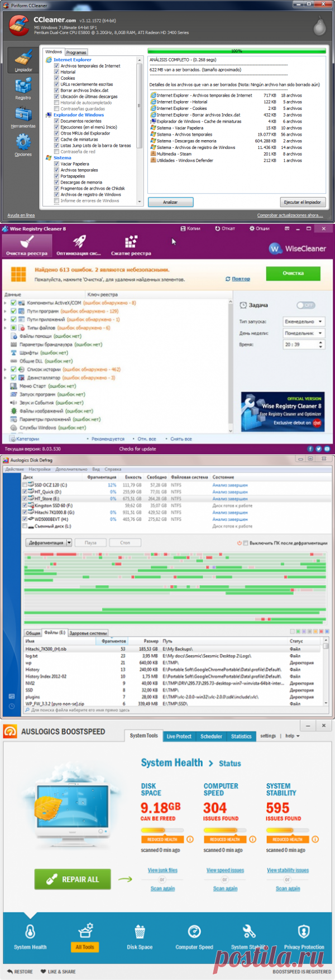Uncheck Archivos temporales de Internet

(x=56, y=66)
